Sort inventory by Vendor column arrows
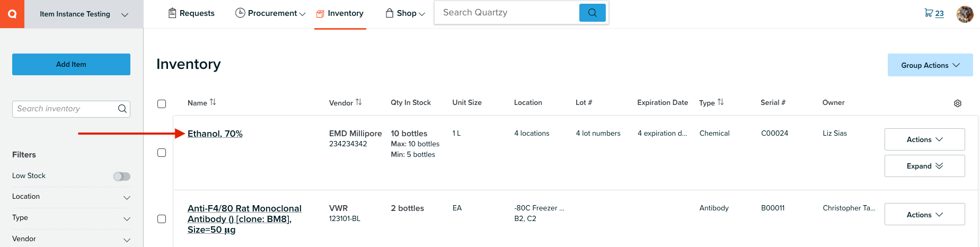 click(x=359, y=102)
